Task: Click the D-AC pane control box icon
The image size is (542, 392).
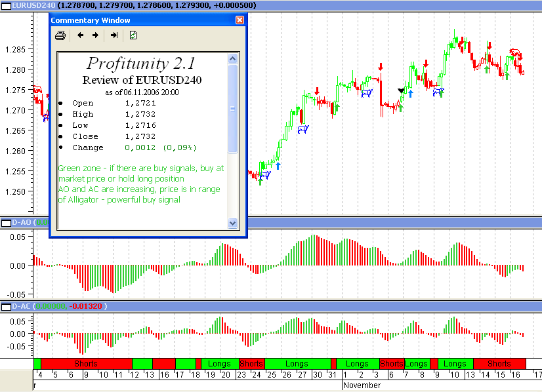Action: (x=6, y=307)
